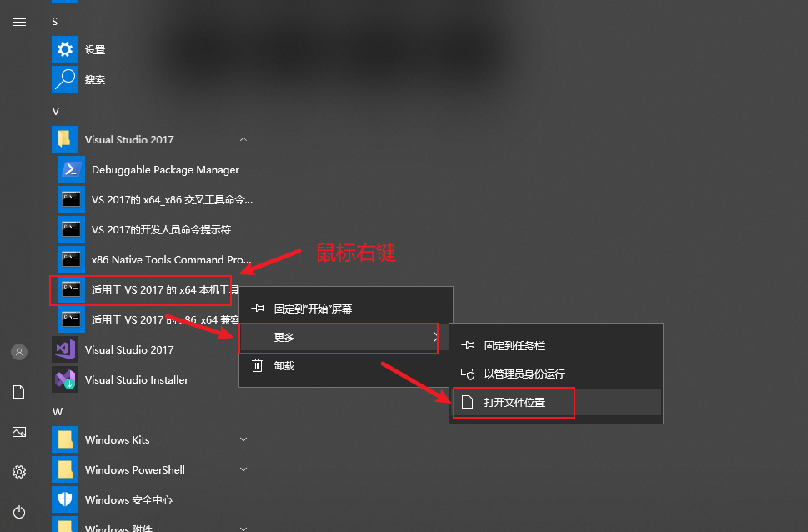Viewport: 808px width, 532px height.
Task: Open Visual Studio Installer icon
Action: pos(65,379)
